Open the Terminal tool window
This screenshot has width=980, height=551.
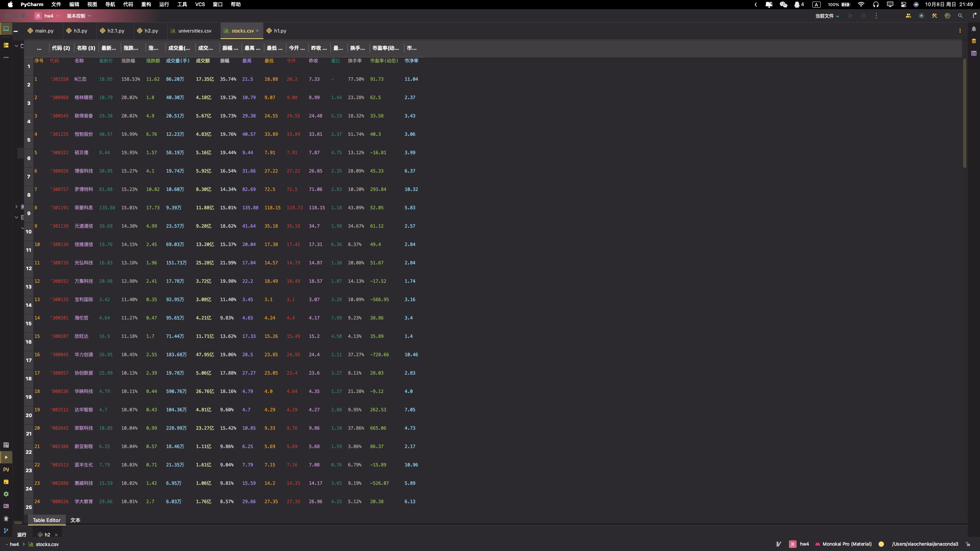[x=6, y=506]
